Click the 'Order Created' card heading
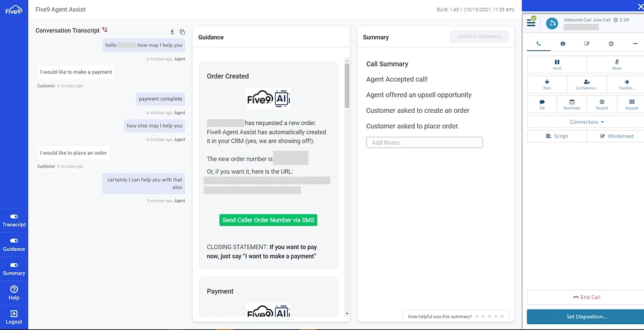Viewport: 644px width, 330px height. click(227, 76)
